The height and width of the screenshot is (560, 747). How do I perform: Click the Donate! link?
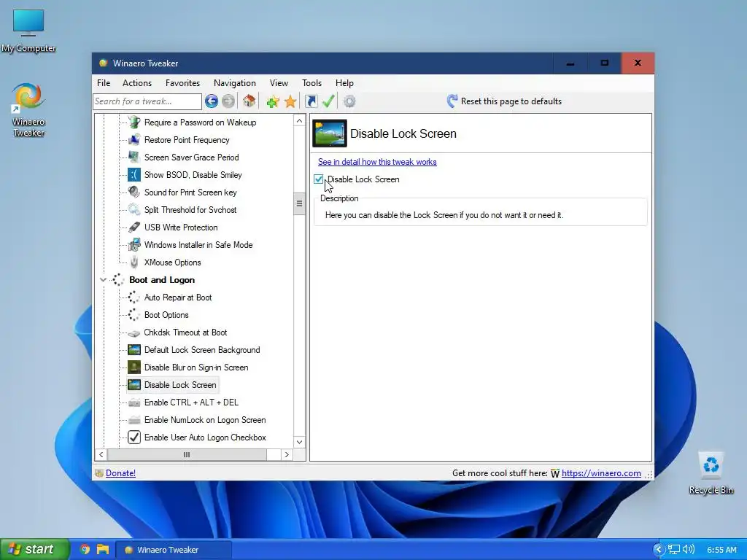coord(120,472)
